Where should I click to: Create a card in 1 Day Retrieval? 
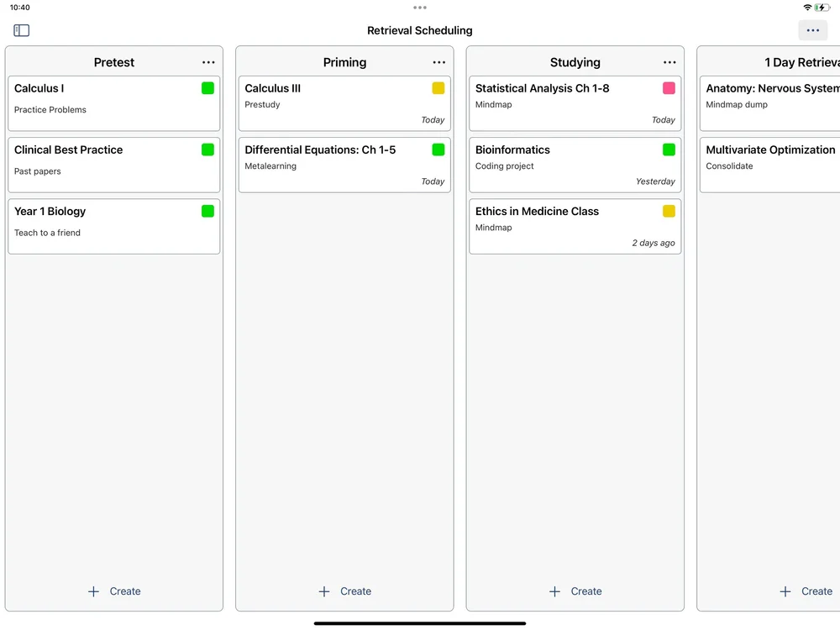tap(806, 591)
